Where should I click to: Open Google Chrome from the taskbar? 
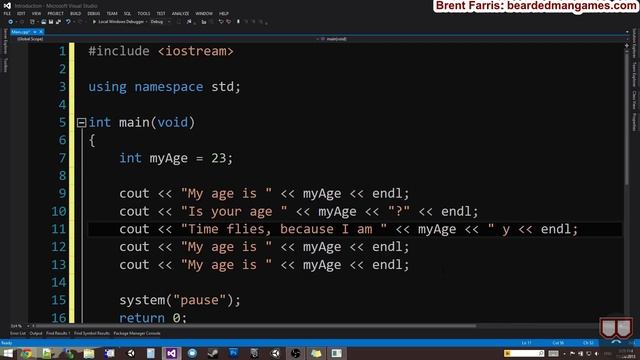click(27, 353)
